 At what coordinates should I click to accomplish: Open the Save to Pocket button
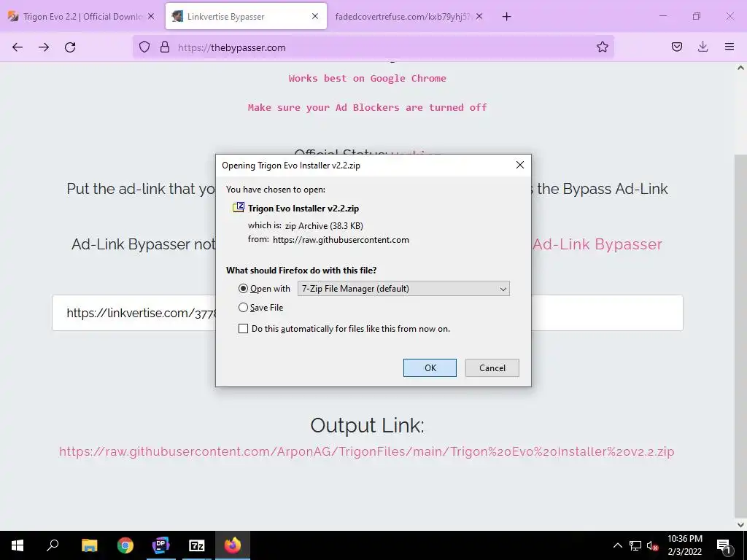pos(676,47)
